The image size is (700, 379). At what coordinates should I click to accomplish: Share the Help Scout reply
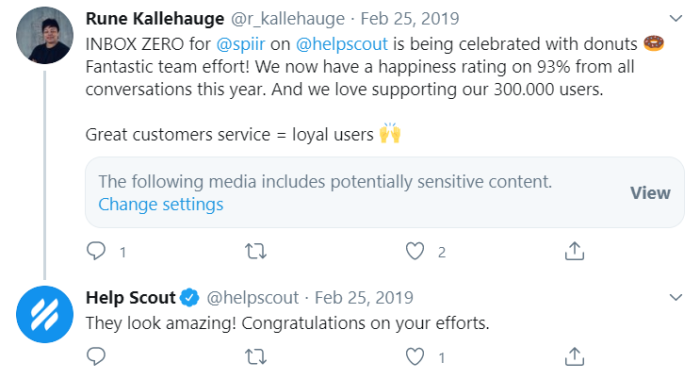(574, 356)
